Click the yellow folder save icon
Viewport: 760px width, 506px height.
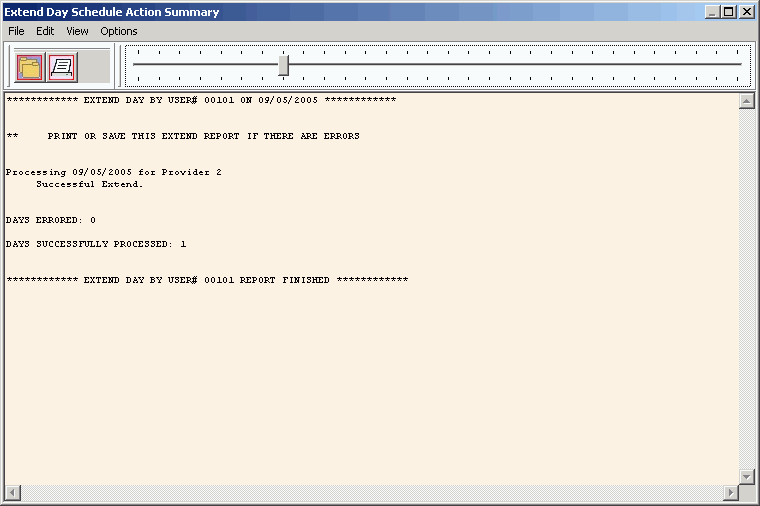click(30, 67)
